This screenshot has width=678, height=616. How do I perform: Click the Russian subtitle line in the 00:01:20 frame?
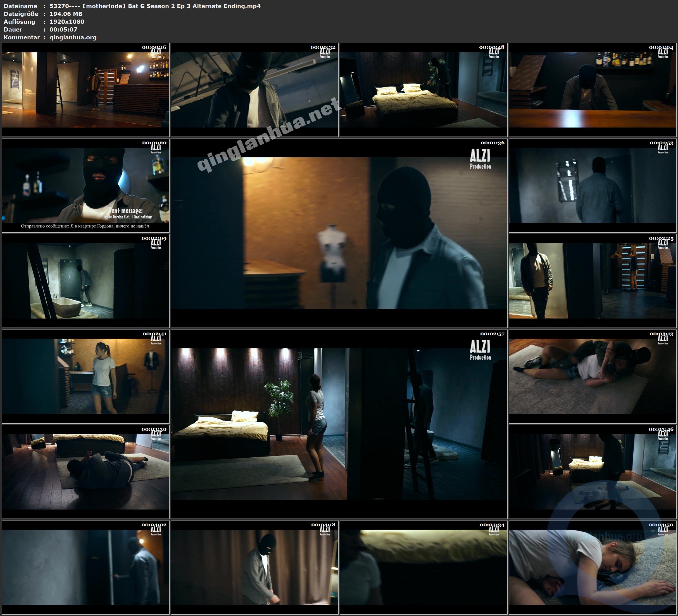pyautogui.click(x=85, y=226)
